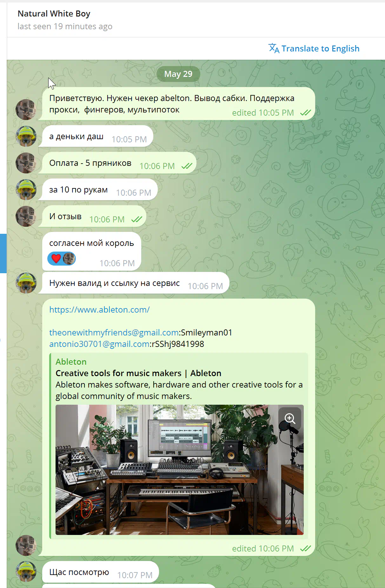Click yellow hat avatar beside 'а деньки даш'

point(26,136)
